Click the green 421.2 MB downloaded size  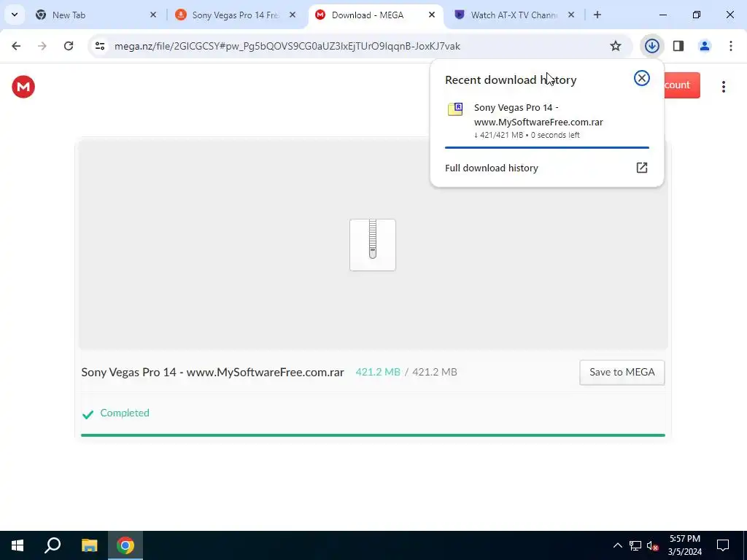tap(378, 373)
